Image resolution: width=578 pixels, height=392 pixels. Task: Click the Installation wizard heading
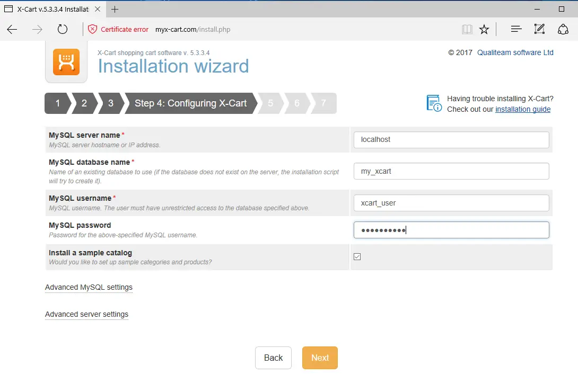pos(173,66)
